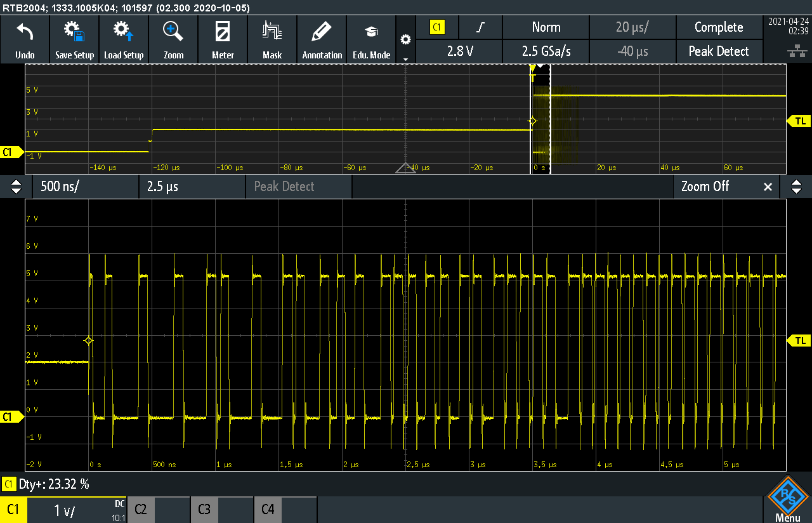Click greyed Peak Detect label in zoom bar
The height and width of the screenshot is (523, 812).
click(284, 187)
